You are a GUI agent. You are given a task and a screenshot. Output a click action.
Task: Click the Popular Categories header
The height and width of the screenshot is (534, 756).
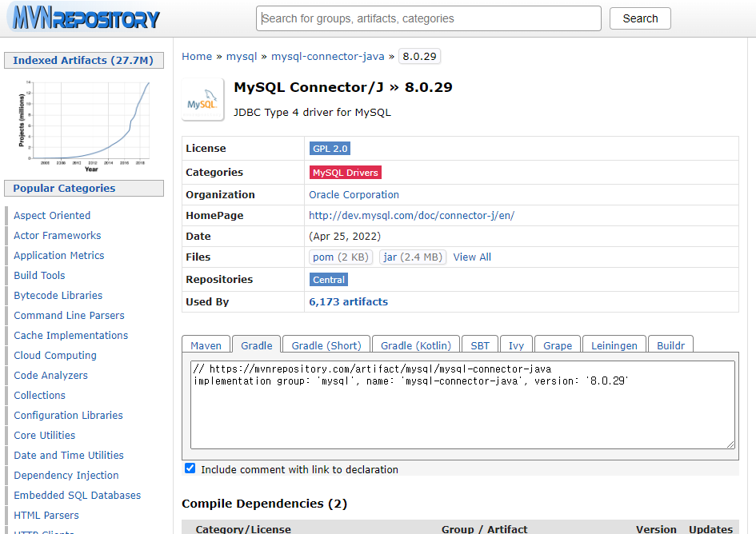[x=84, y=189]
